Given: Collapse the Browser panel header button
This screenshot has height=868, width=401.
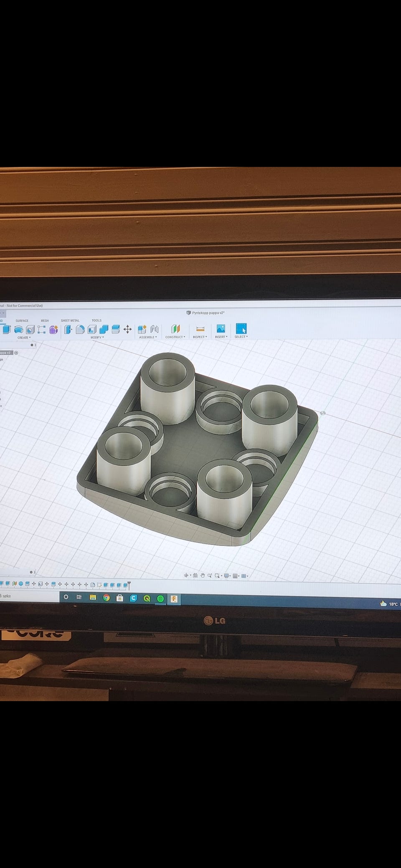Looking at the screenshot, I should click(x=32, y=345).
